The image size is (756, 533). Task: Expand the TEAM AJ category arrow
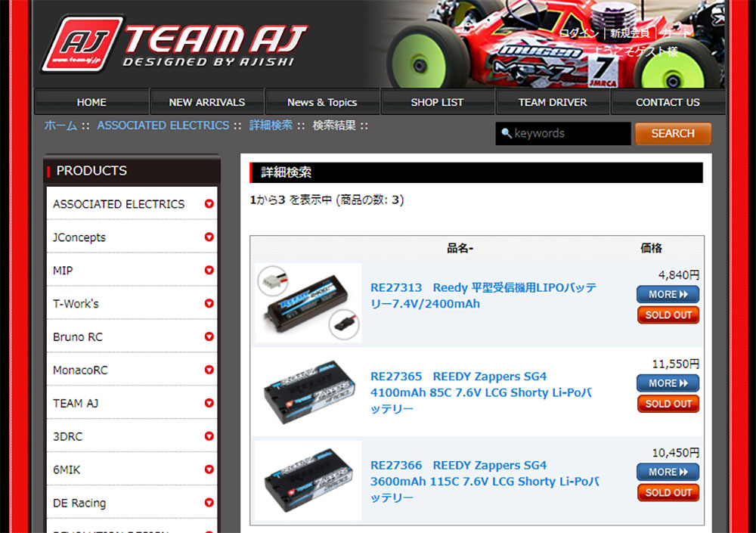209,403
